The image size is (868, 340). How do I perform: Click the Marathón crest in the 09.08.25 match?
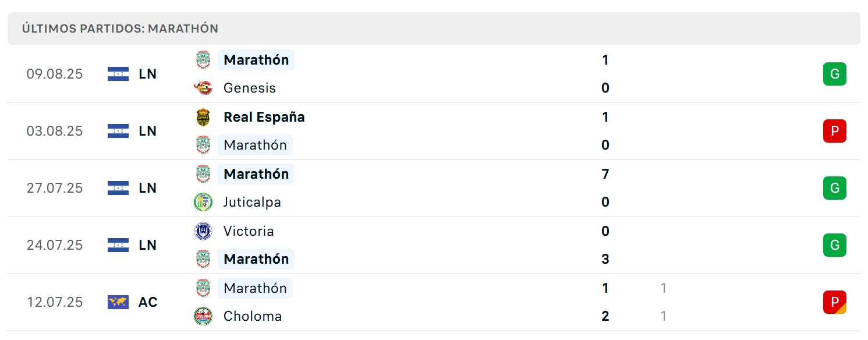tap(203, 60)
